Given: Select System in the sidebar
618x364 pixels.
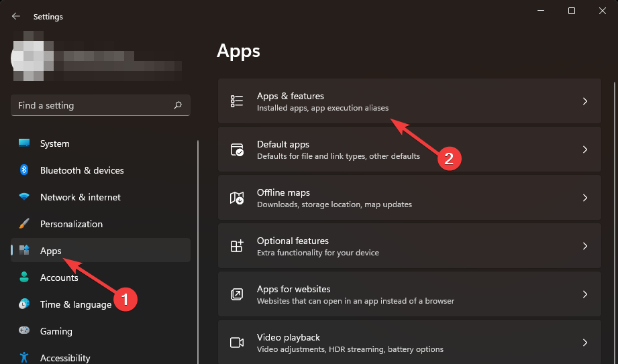Looking at the screenshot, I should [55, 143].
